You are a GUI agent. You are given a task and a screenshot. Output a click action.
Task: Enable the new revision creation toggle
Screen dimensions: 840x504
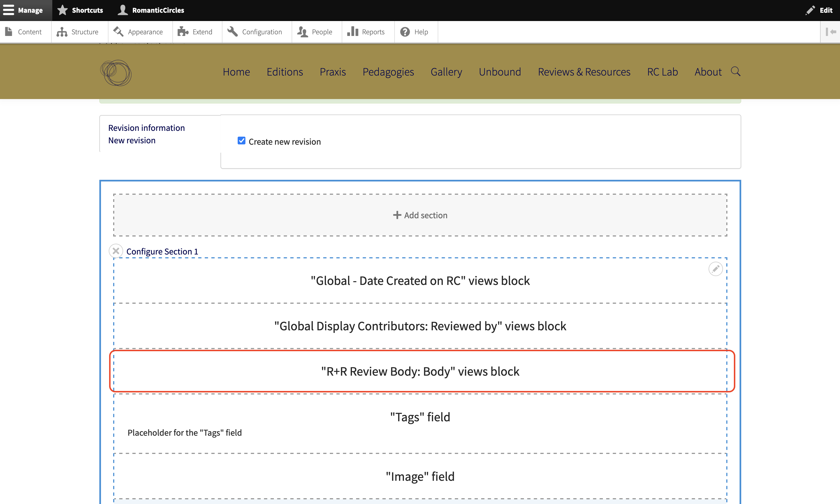pos(241,141)
